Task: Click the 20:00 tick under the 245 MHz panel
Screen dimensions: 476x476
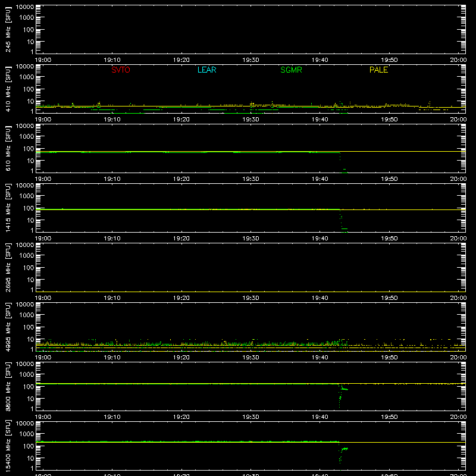Action: click(x=458, y=60)
